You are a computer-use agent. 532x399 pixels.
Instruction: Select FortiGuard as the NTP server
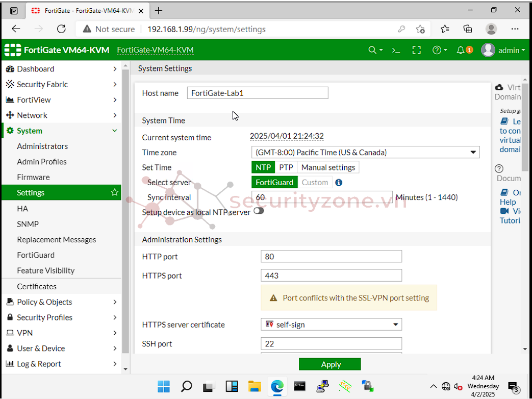click(x=274, y=182)
